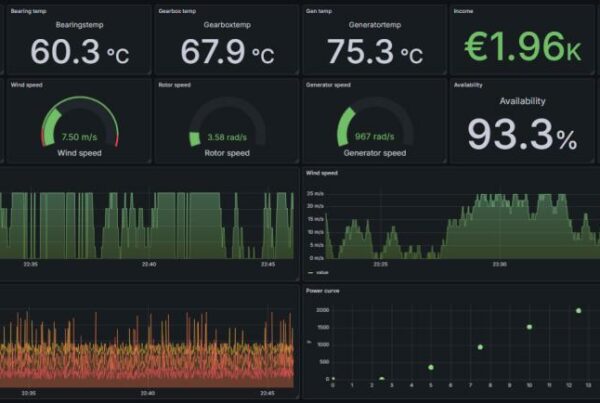Click the 22:45 marker on the red-orange chart

pos(267,394)
